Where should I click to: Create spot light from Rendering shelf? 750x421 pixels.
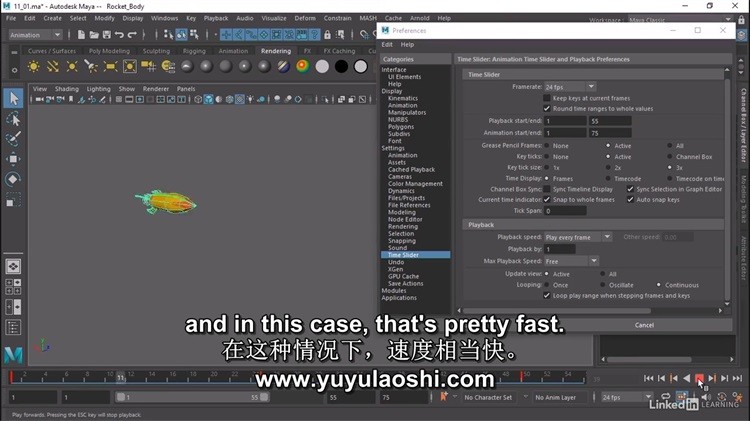(x=91, y=66)
